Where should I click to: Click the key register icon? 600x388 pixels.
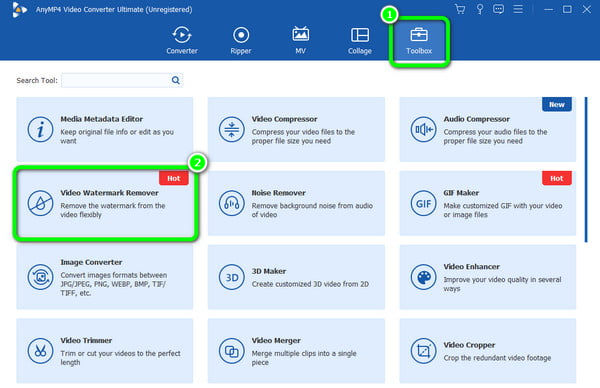tap(479, 9)
